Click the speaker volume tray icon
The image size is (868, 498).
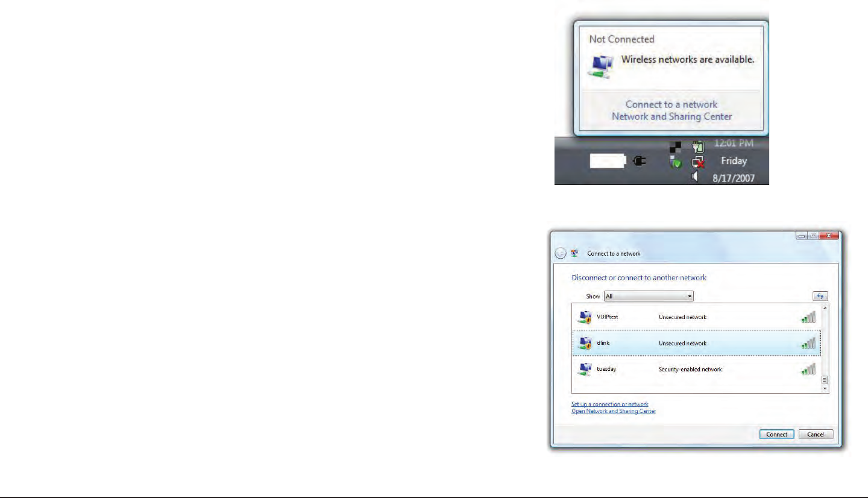click(x=696, y=176)
